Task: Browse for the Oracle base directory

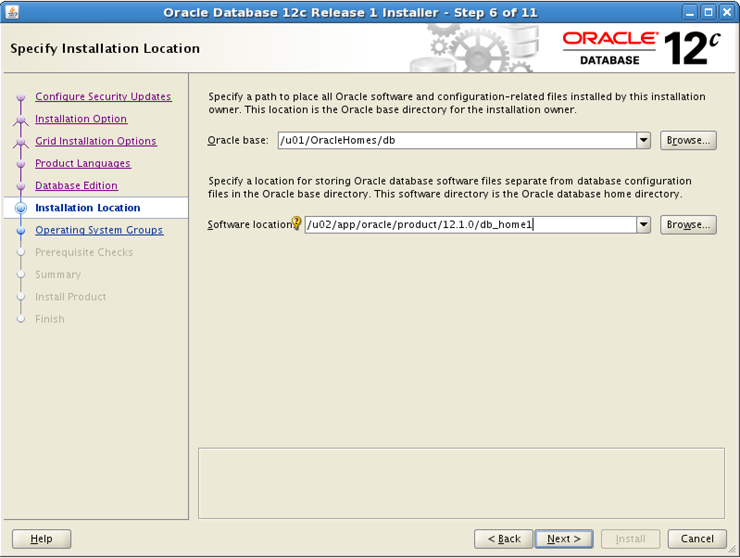Action: pos(688,140)
